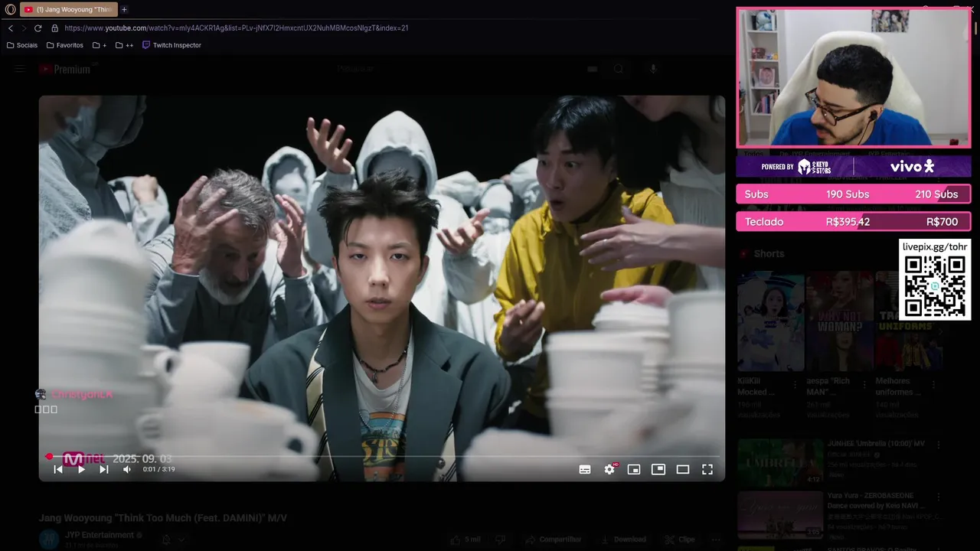Screen dimensions: 980x551
Task: Open the JUNHEE 'Umbrella (10:00)' MV title
Action: pyautogui.click(x=876, y=443)
